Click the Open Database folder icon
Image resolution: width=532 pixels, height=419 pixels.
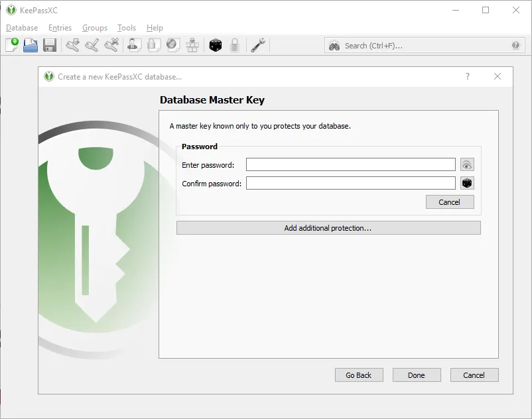31,45
